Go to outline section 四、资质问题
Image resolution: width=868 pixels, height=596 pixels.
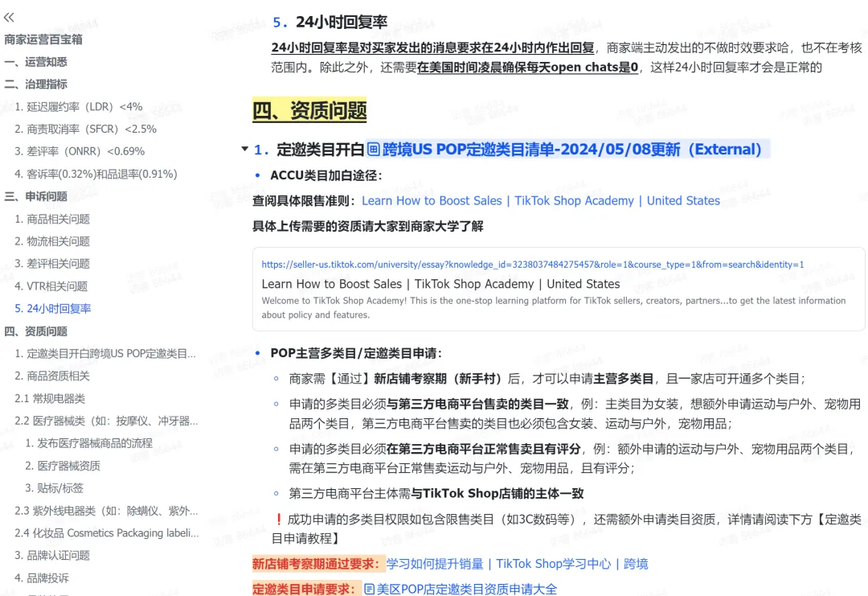pyautogui.click(x=36, y=331)
